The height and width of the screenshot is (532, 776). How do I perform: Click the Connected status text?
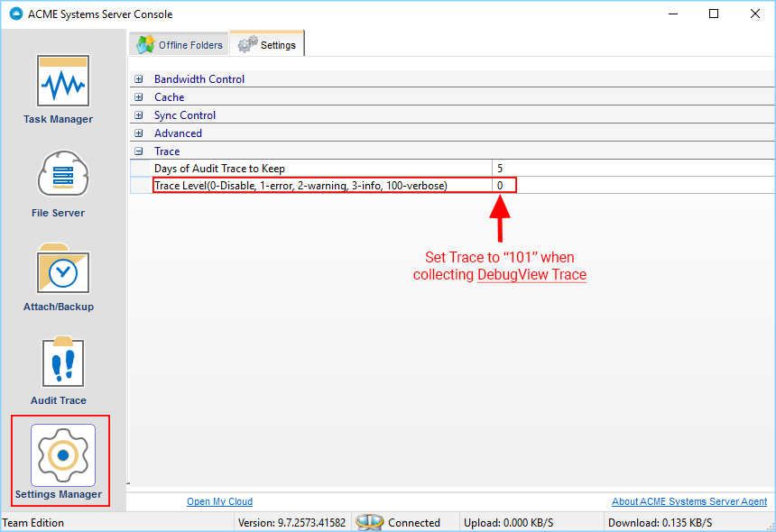(414, 523)
